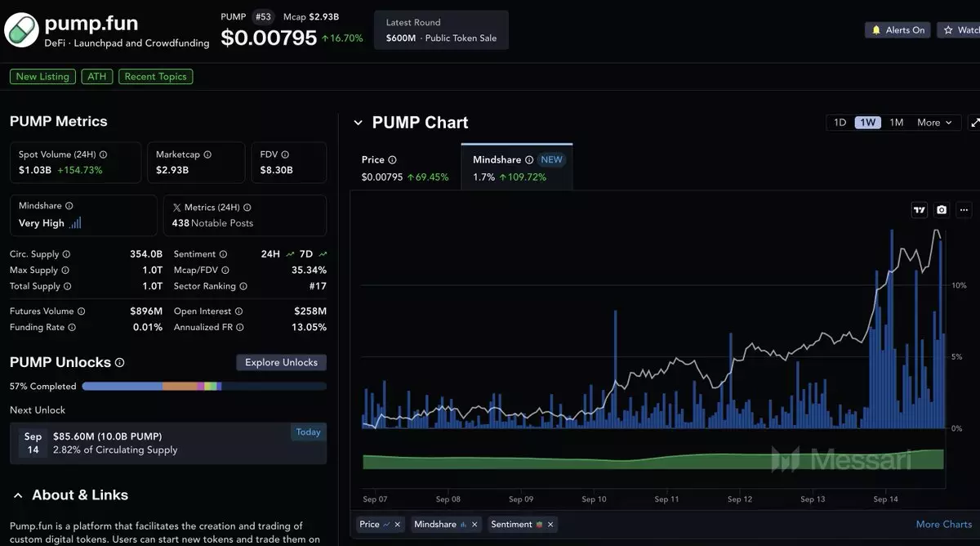Screen dimensions: 980x546
Task: Click the Today label on unlock card
Action: click(x=308, y=432)
